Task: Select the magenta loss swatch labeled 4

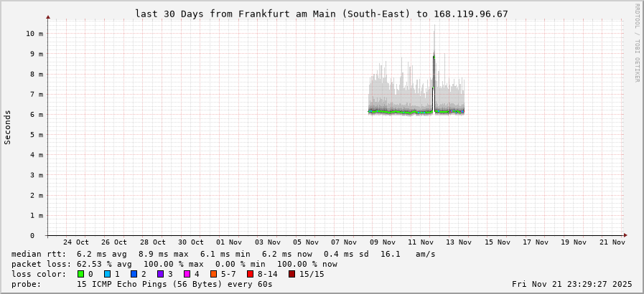Action: point(187,274)
